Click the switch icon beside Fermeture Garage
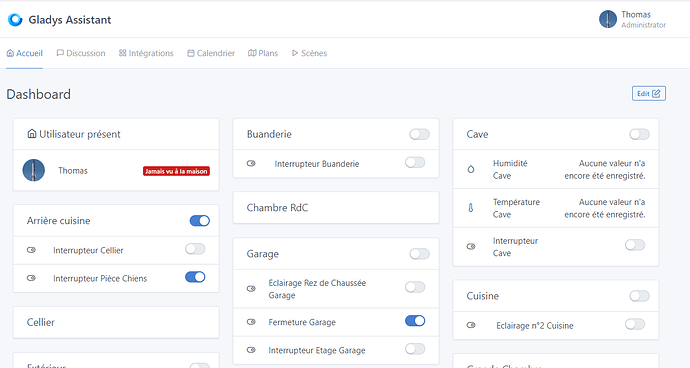Viewport: 690px width, 368px height. click(251, 322)
